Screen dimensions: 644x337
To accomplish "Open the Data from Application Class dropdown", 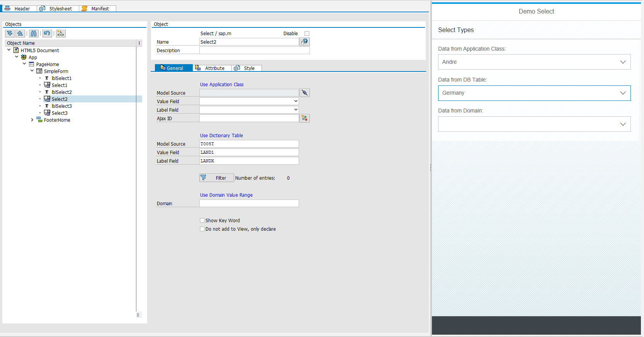I will 534,62.
